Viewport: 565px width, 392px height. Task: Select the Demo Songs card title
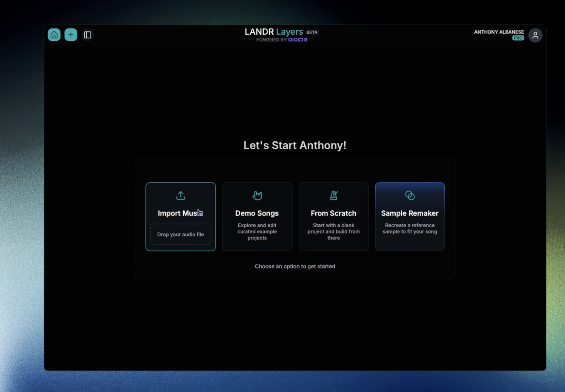pos(257,213)
